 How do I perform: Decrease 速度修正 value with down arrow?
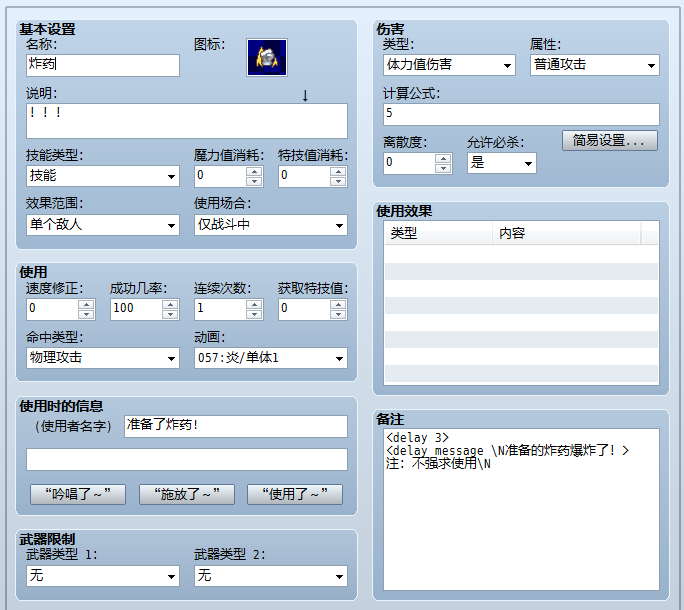(86, 314)
